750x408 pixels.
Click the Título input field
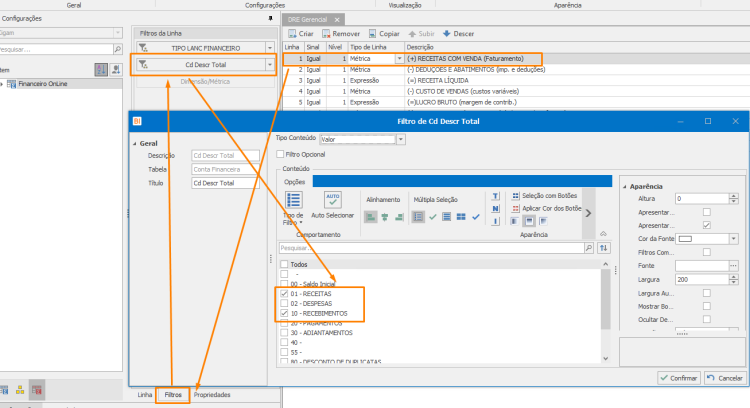coord(225,183)
